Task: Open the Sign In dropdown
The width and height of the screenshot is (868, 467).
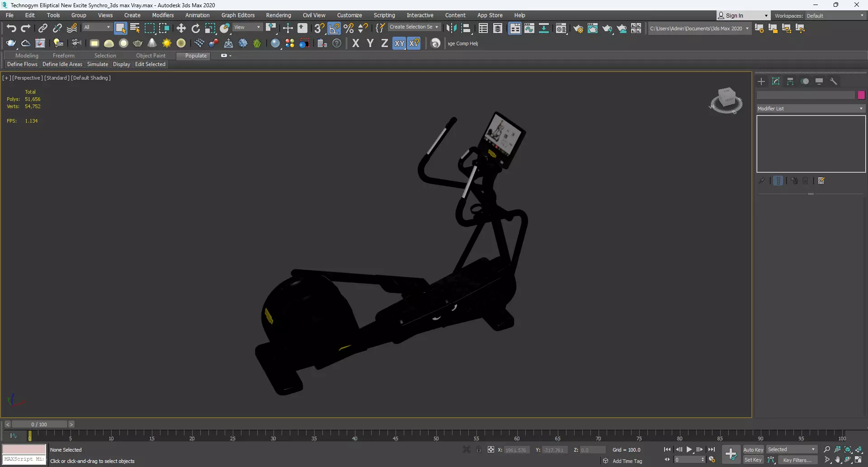Action: pyautogui.click(x=743, y=15)
